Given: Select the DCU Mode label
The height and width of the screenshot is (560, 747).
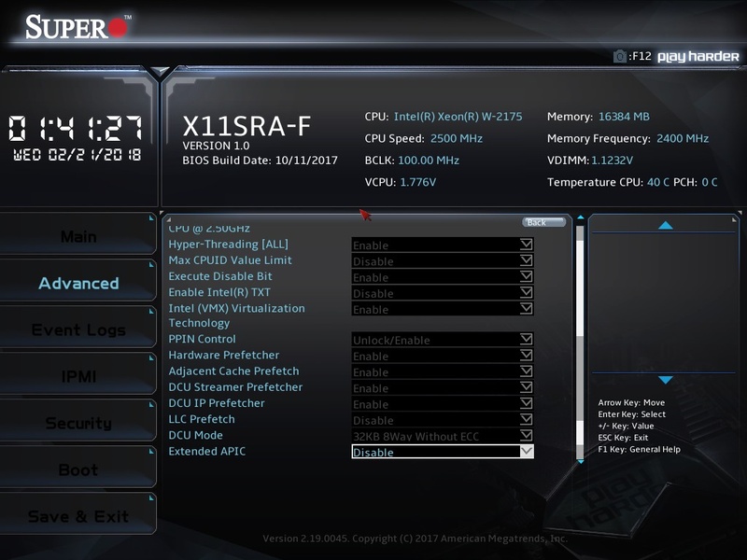Looking at the screenshot, I should [x=195, y=435].
